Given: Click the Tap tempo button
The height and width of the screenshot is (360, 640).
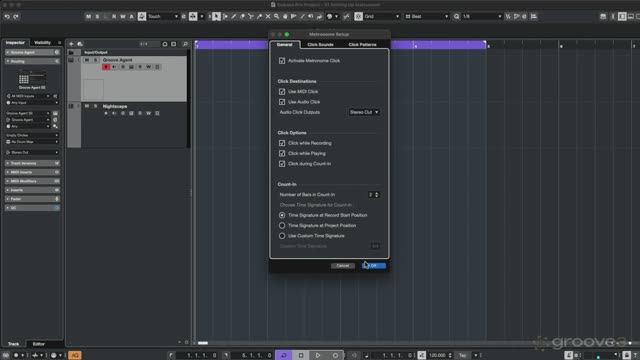Looking at the screenshot, I should click(462, 356).
